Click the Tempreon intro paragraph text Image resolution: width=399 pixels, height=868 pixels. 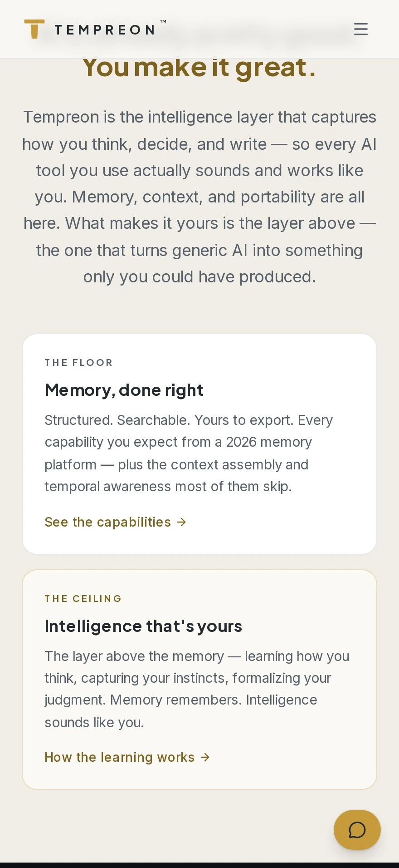(x=199, y=197)
